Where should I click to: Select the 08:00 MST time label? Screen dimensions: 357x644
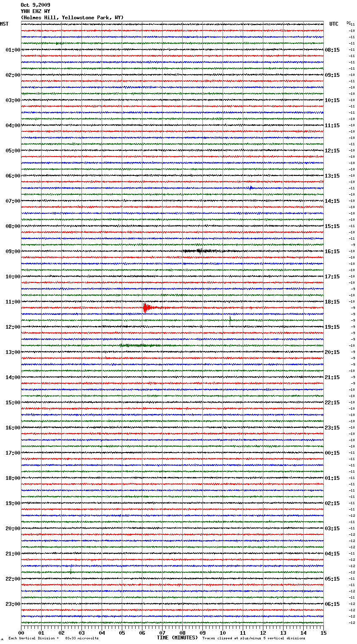(x=13, y=226)
